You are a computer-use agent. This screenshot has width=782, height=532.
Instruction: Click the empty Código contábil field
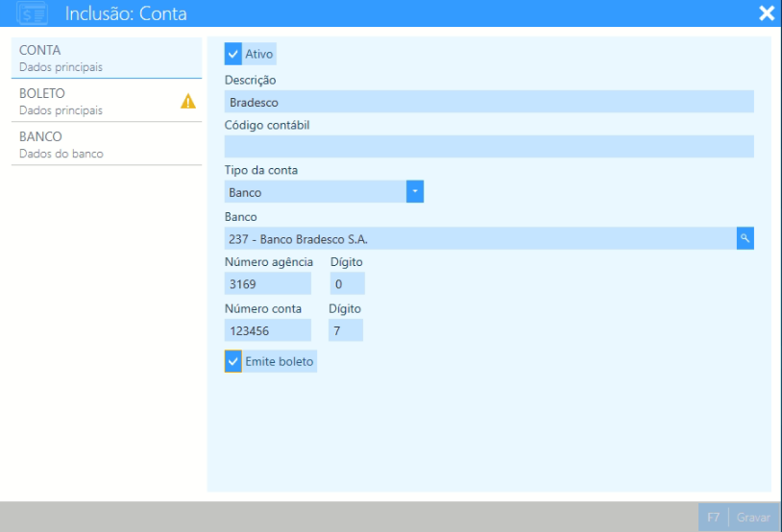[x=489, y=147]
